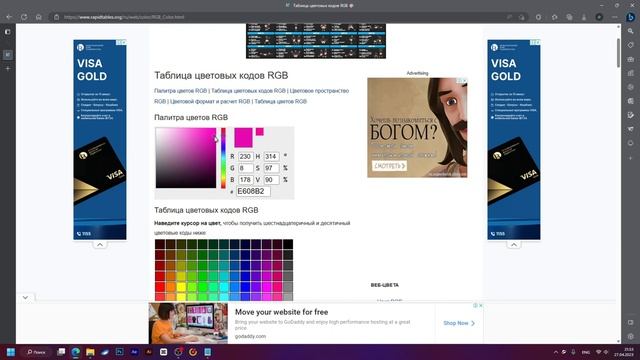The image size is (640, 360).
Task: Open the browser home page icon
Action: pos(38,17)
